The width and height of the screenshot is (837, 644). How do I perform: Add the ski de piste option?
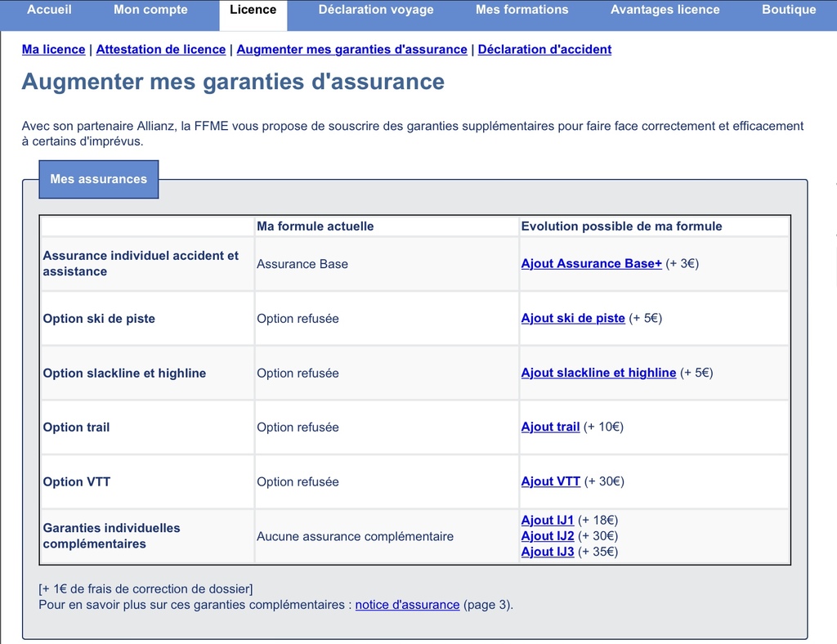click(x=573, y=318)
